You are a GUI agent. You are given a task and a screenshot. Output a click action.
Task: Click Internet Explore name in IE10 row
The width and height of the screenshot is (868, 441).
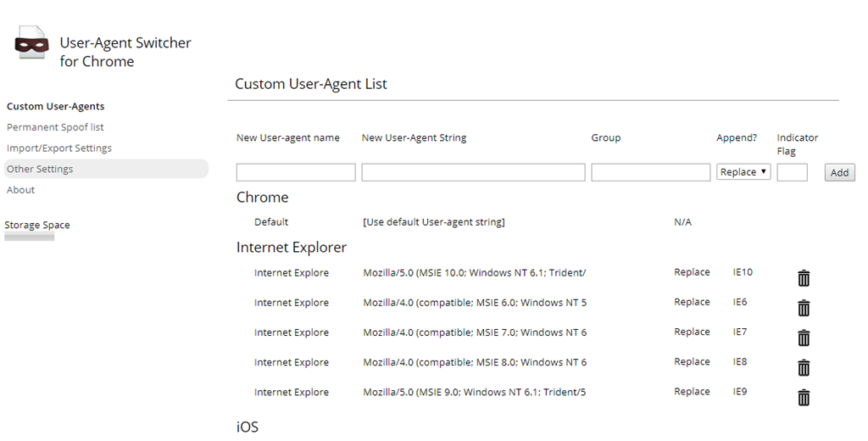pyautogui.click(x=292, y=272)
